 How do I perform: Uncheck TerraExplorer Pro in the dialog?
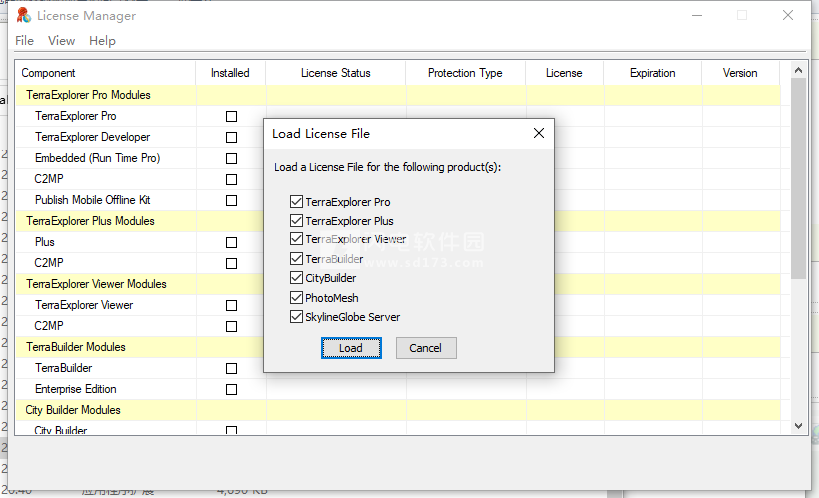[x=296, y=202]
